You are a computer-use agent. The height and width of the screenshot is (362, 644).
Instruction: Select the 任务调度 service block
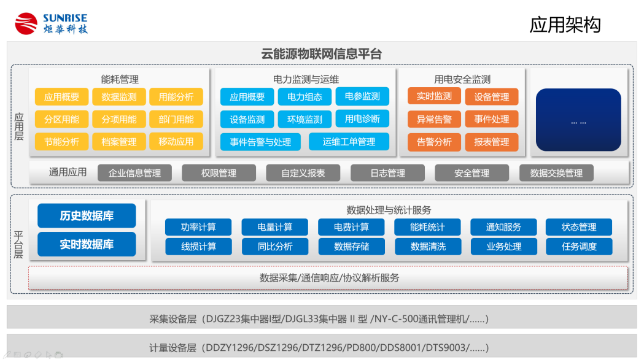[x=579, y=247]
